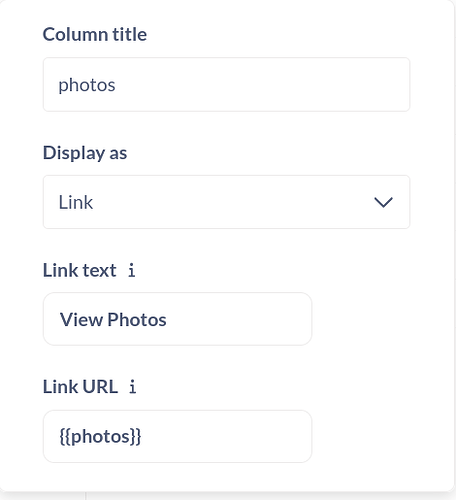Show the Link URL help tooltip icon
The width and height of the screenshot is (456, 500).
pyautogui.click(x=133, y=387)
